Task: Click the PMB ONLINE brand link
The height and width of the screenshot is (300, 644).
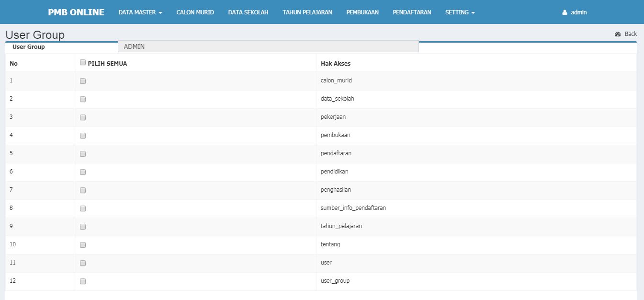Action: [76, 12]
